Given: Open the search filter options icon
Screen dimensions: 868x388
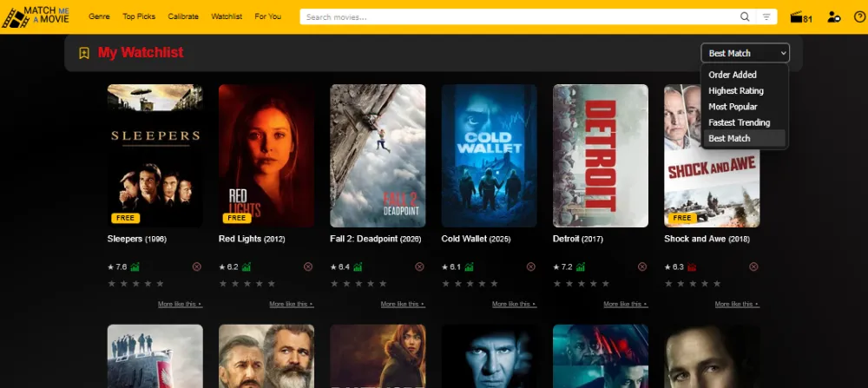Looking at the screenshot, I should pos(766,16).
